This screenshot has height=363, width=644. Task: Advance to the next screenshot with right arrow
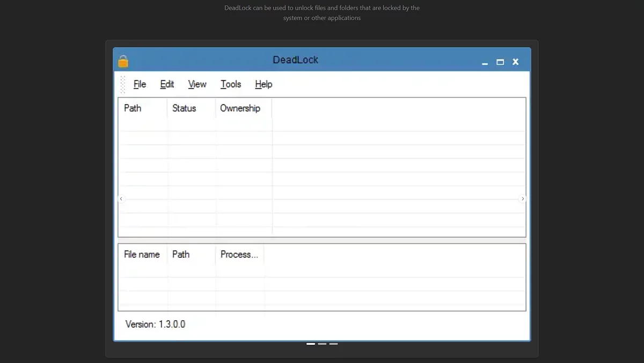(x=523, y=199)
